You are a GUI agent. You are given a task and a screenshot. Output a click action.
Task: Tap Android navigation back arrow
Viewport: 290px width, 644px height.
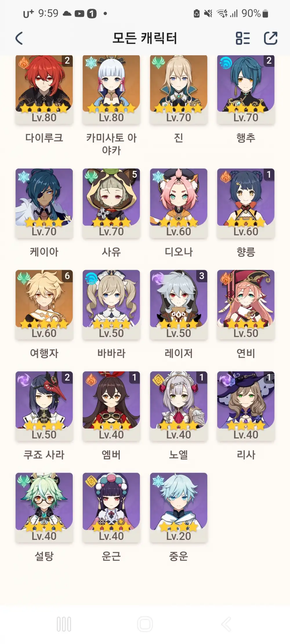(226, 624)
